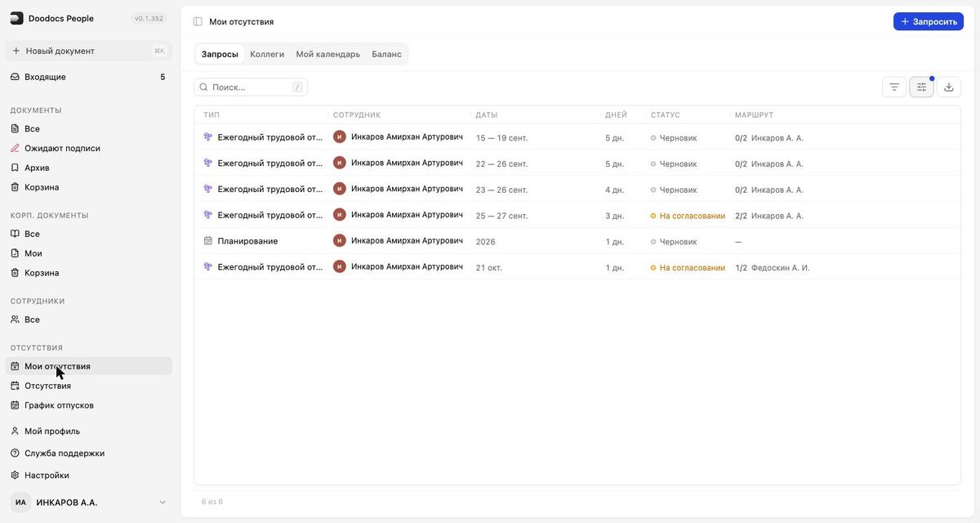Click the 2026 date cell
This screenshot has height=523, width=980.
tap(486, 242)
